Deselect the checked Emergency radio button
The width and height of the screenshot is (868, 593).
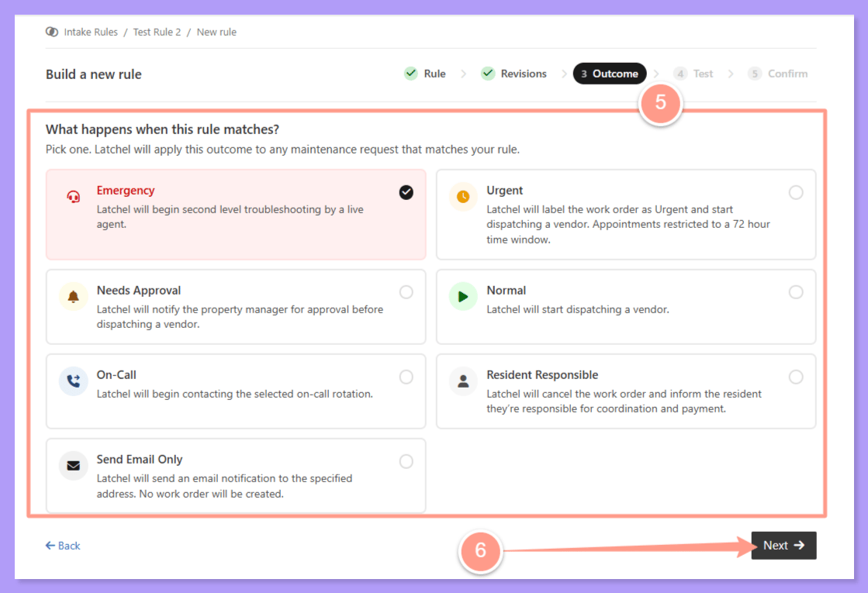coord(406,192)
